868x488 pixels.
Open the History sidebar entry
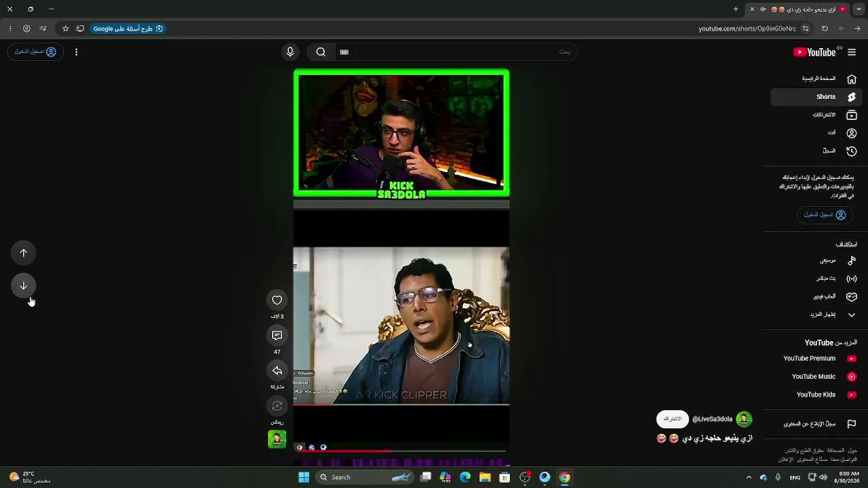816,150
